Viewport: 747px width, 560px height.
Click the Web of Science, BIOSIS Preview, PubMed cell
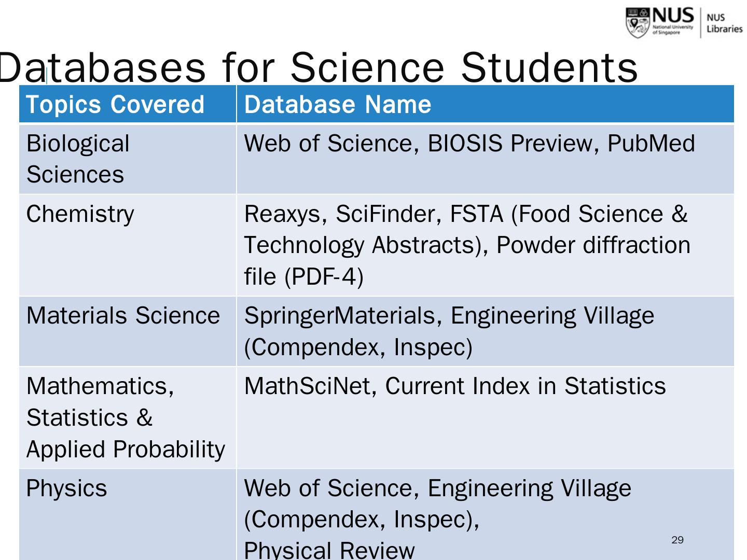469,143
